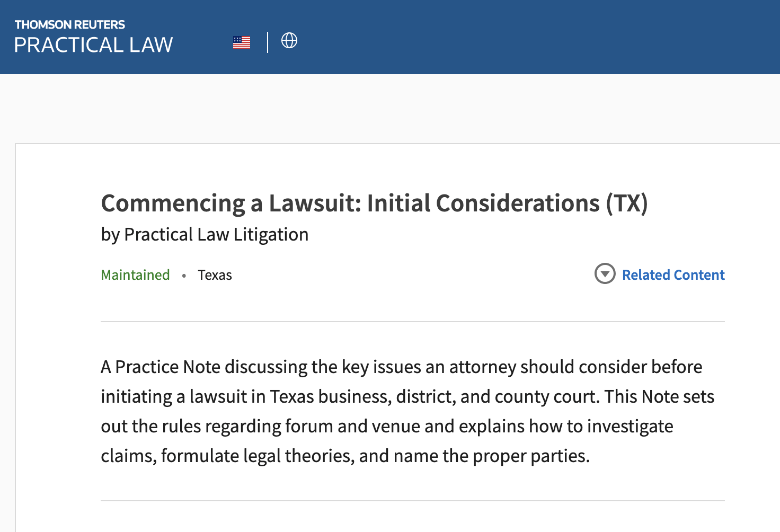Click the word 'Litigation' in the byline
This screenshot has height=532, width=780.
click(271, 234)
